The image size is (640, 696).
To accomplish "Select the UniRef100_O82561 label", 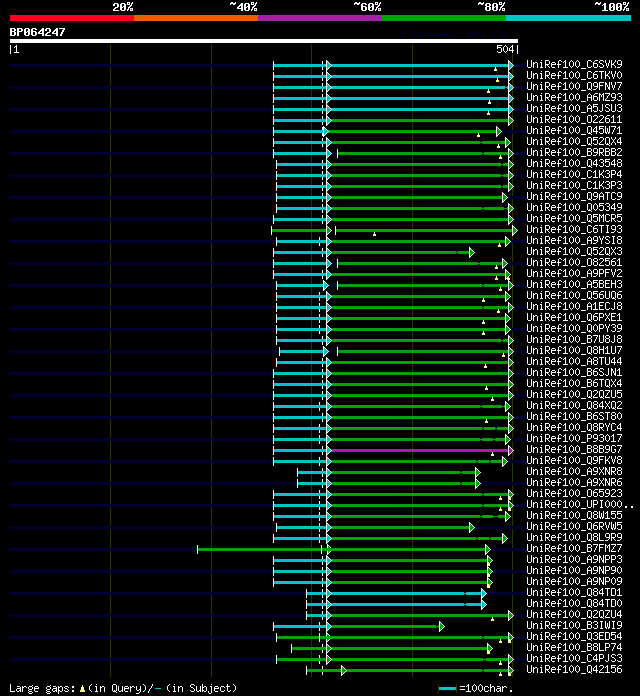I will [574, 262].
